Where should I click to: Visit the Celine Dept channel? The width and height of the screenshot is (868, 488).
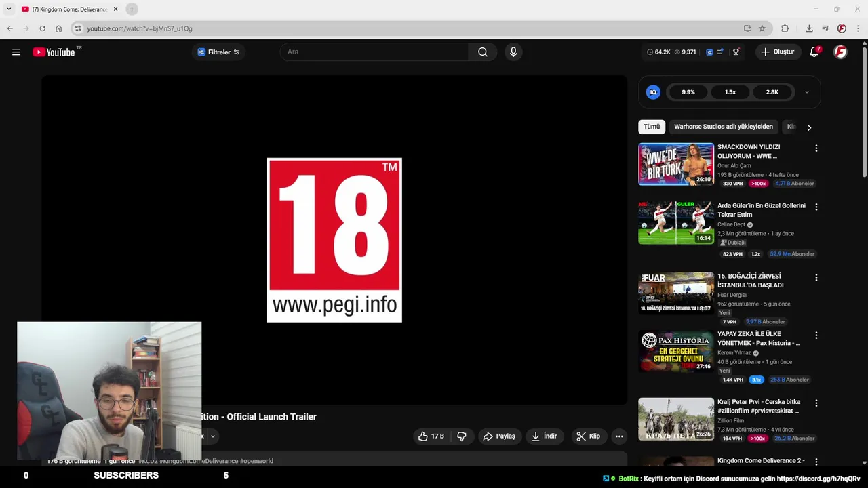point(731,224)
